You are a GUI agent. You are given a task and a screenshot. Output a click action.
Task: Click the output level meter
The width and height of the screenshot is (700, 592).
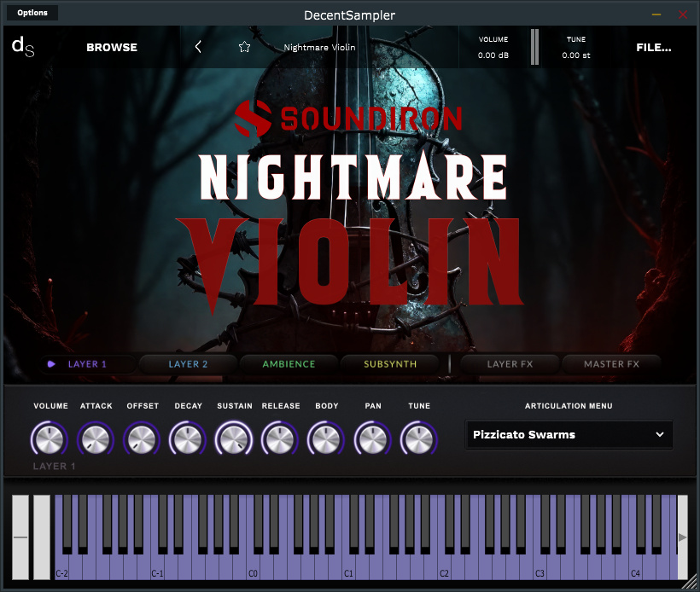(534, 47)
